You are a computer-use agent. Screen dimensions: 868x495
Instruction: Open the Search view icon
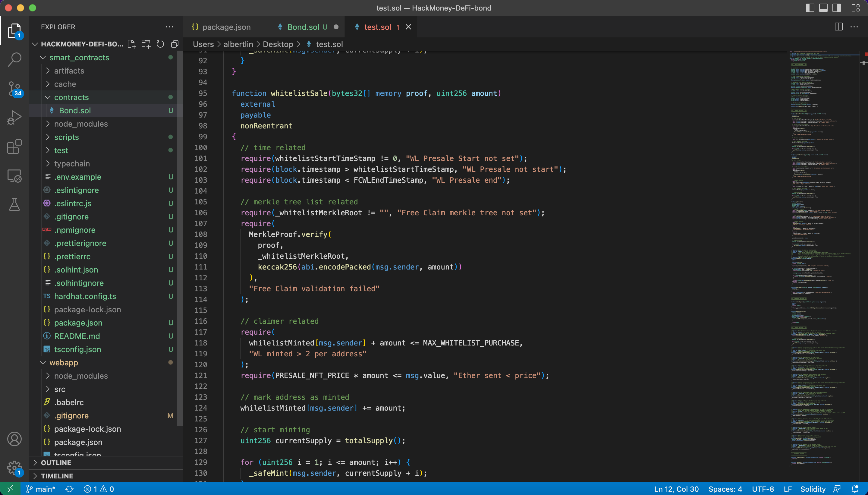point(14,59)
